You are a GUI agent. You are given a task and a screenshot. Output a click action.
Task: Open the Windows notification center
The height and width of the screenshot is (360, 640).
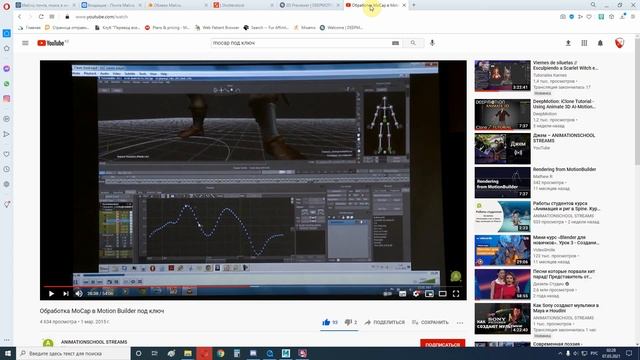click(629, 353)
